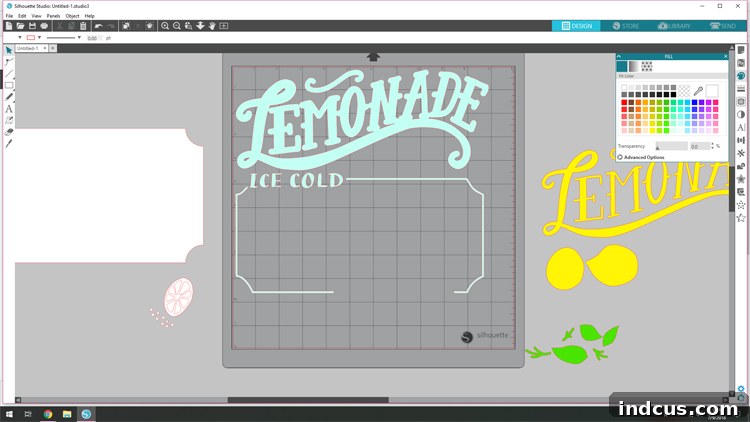Open the Windows Start menu

click(x=9, y=414)
